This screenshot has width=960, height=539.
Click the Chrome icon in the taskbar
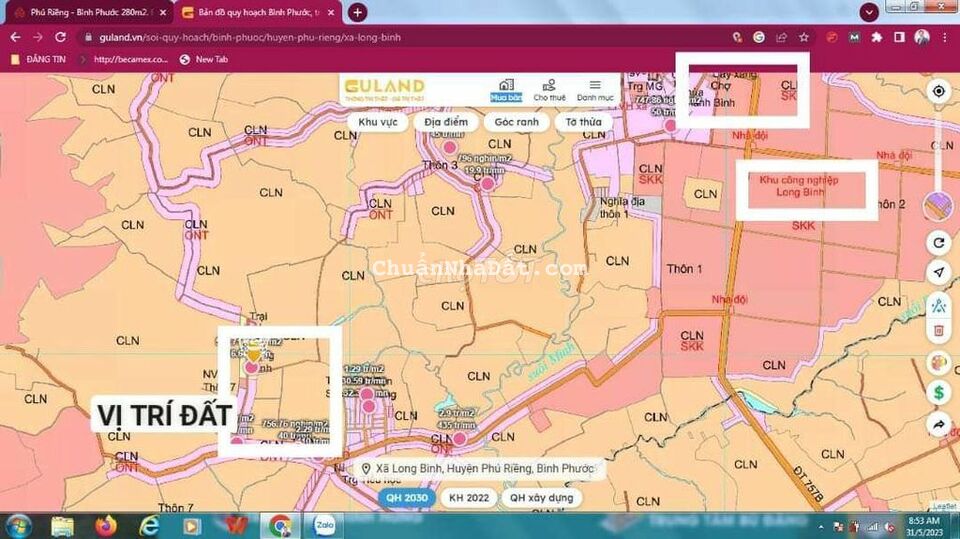[x=280, y=526]
